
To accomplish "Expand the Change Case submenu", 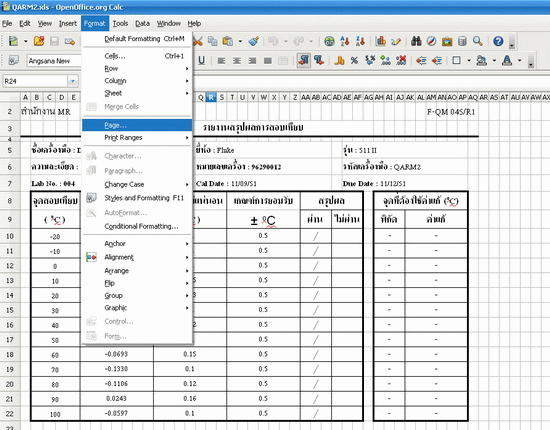I will 137,184.
